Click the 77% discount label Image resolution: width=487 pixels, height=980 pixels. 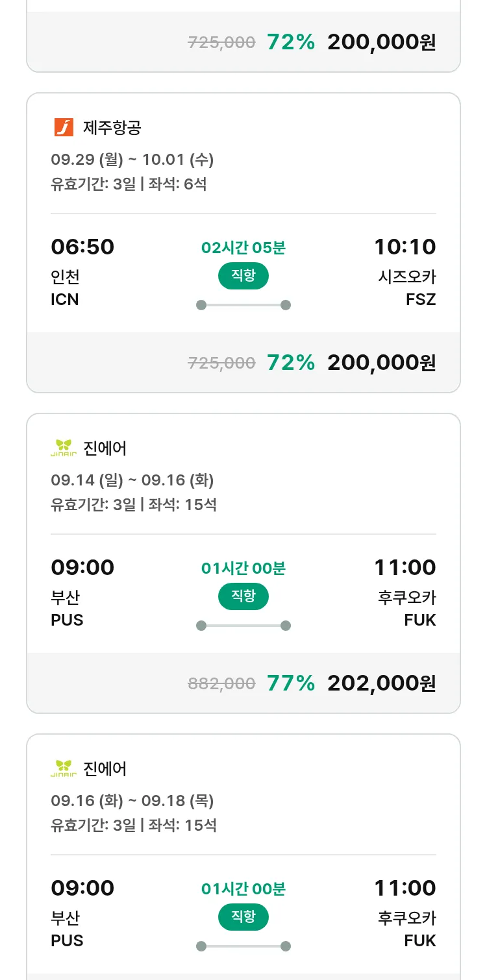tap(290, 683)
